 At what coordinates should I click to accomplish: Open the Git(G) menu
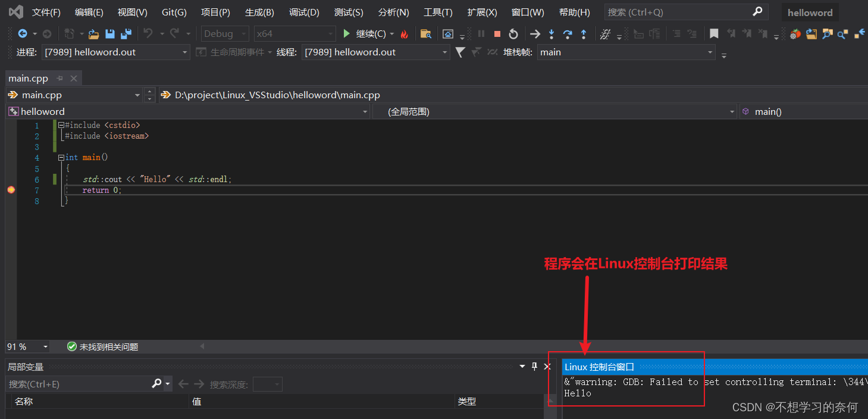coord(174,12)
